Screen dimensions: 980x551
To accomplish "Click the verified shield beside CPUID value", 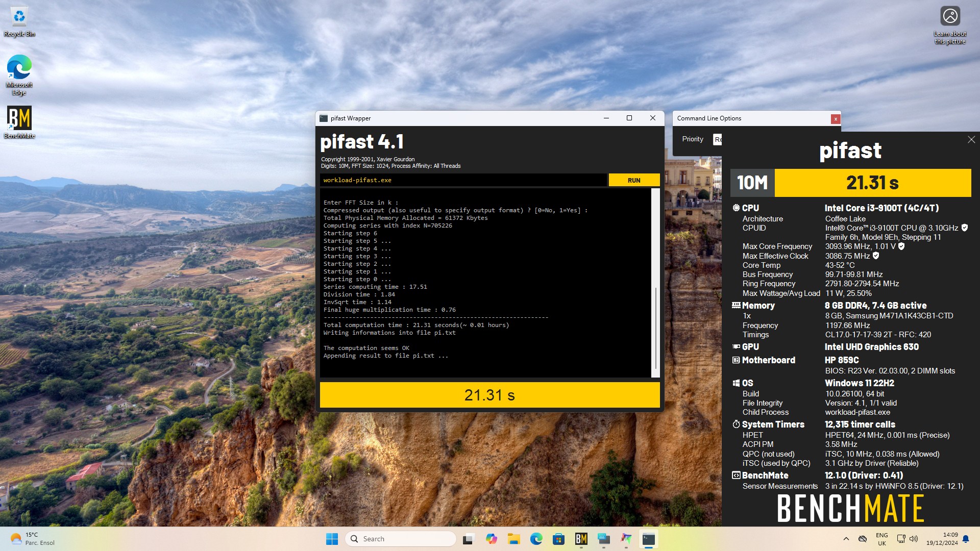I will click(x=965, y=228).
